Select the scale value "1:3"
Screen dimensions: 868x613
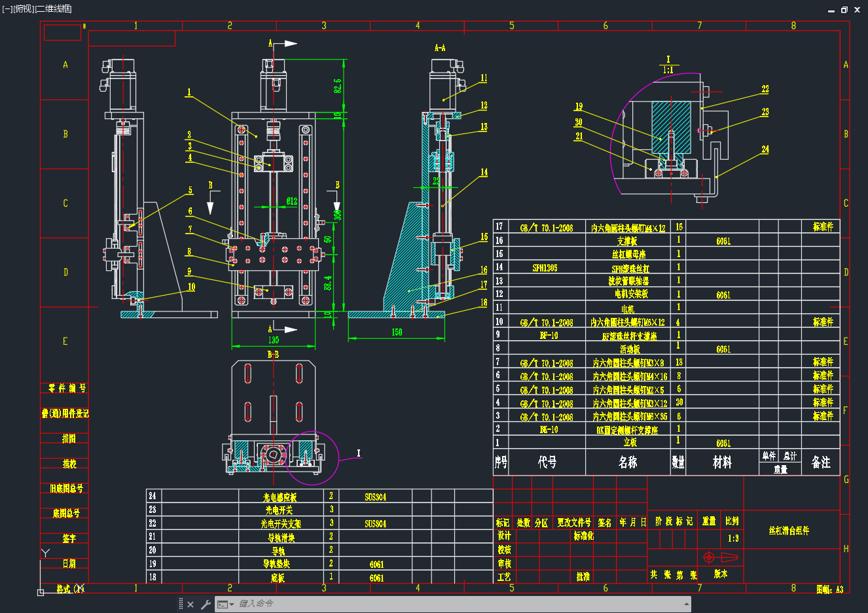[733, 538]
